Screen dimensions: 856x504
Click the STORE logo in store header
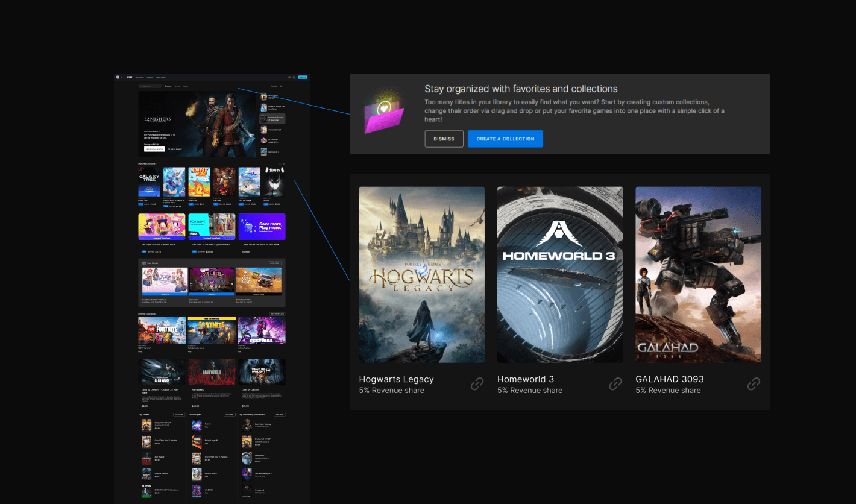(x=130, y=77)
